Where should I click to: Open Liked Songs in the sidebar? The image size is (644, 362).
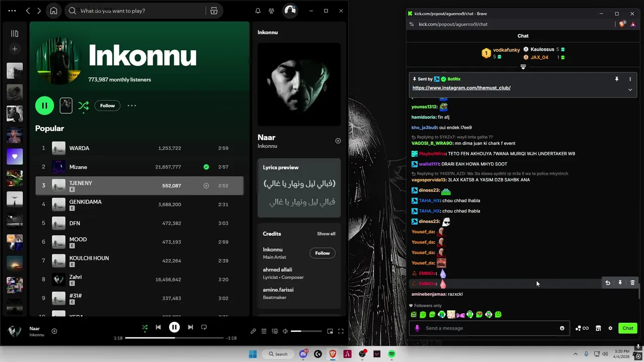[15, 156]
